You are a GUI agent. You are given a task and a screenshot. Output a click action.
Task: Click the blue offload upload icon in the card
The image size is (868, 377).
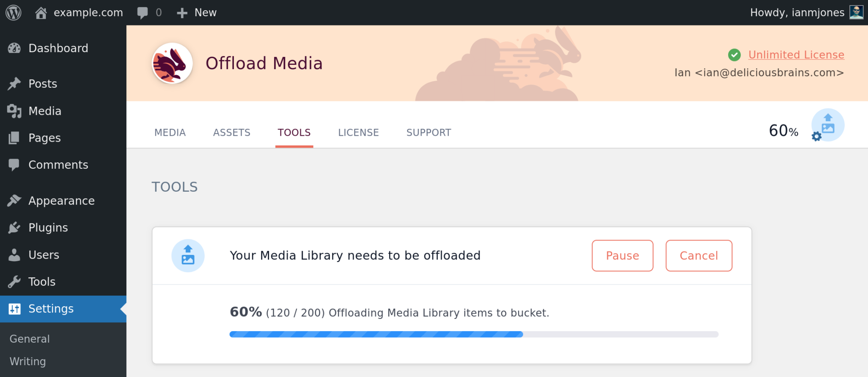pos(188,255)
